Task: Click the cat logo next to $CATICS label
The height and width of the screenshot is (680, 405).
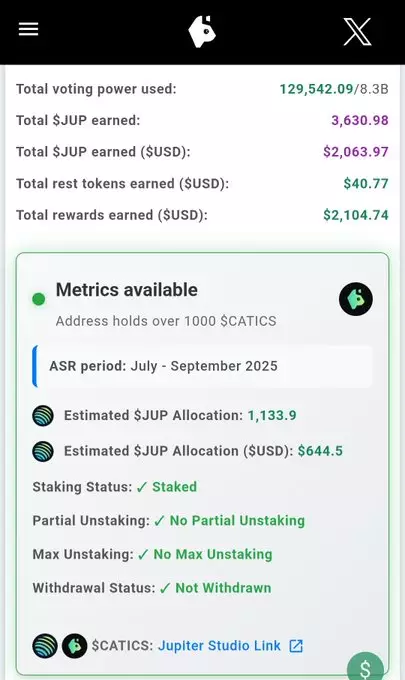Action: click(x=75, y=646)
